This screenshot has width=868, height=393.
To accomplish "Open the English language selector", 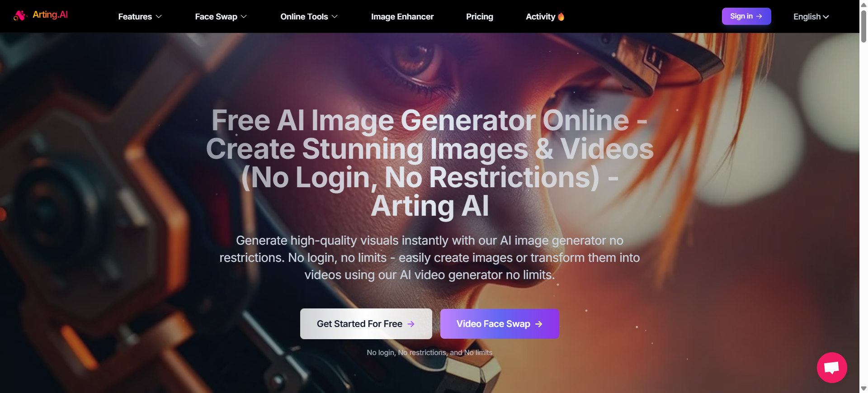I will [x=811, y=17].
